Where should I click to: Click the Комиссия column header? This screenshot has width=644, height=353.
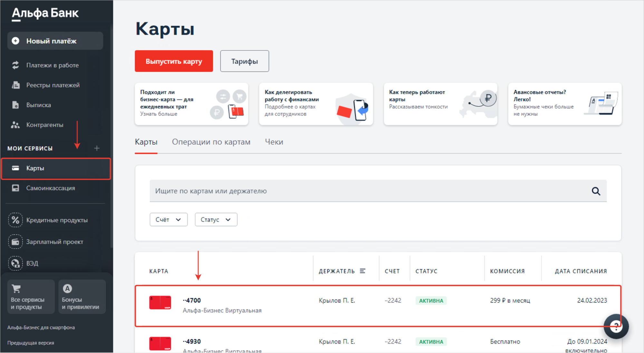click(x=507, y=271)
